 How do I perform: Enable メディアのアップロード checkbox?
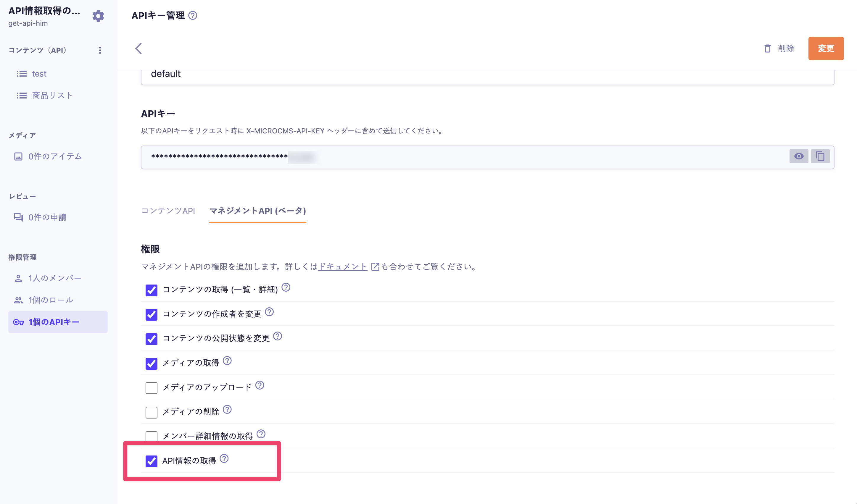(x=151, y=387)
